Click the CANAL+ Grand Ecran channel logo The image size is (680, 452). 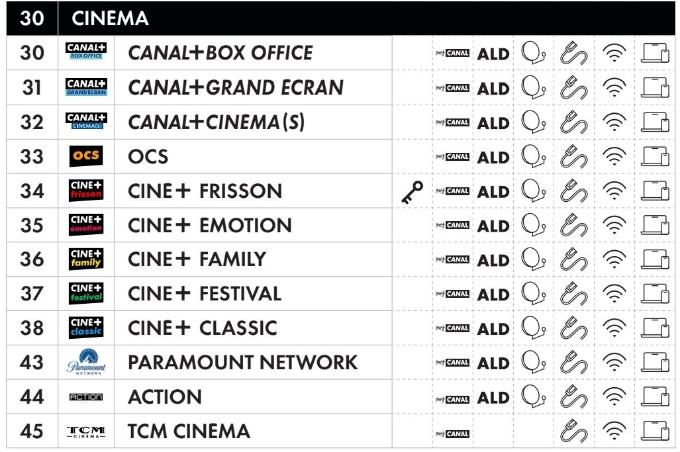[x=86, y=87]
